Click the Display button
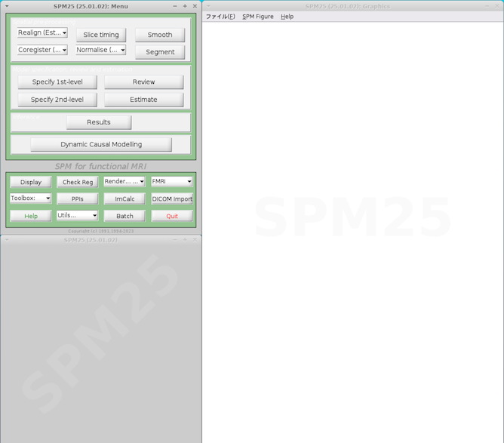Viewport: 504px width, 443px height. click(x=30, y=182)
